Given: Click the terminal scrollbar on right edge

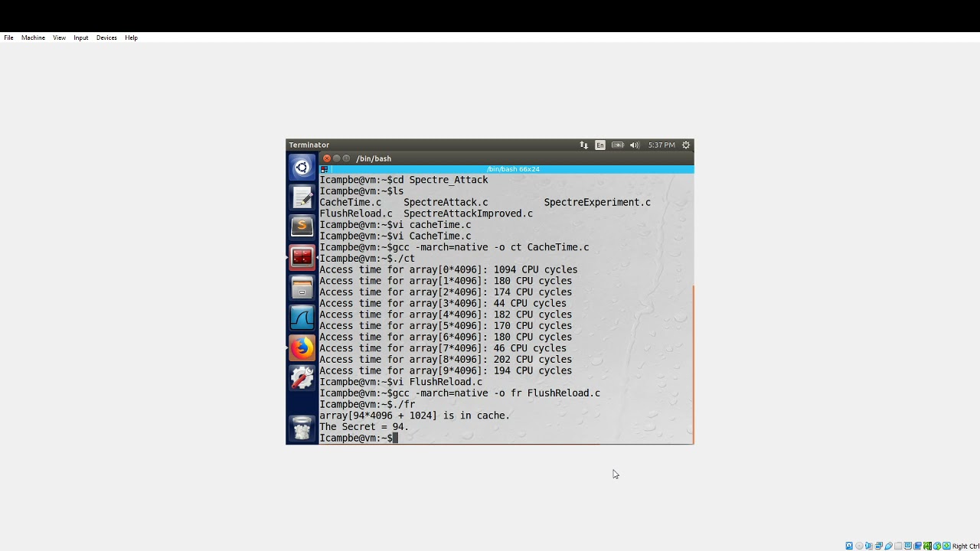Looking at the screenshot, I should 692,364.
